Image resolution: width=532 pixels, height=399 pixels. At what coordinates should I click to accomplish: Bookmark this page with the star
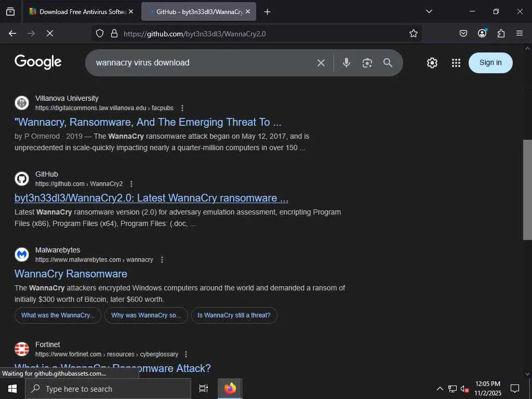click(x=413, y=33)
